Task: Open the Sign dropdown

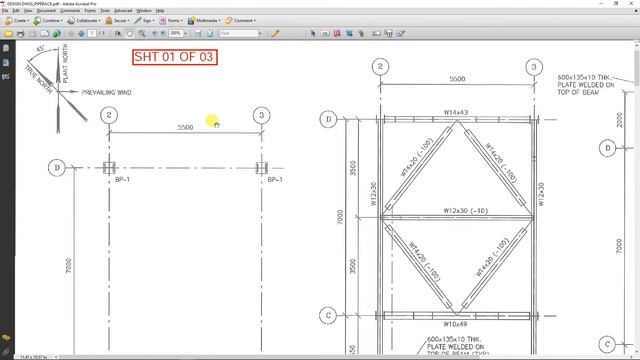Action: [x=144, y=20]
